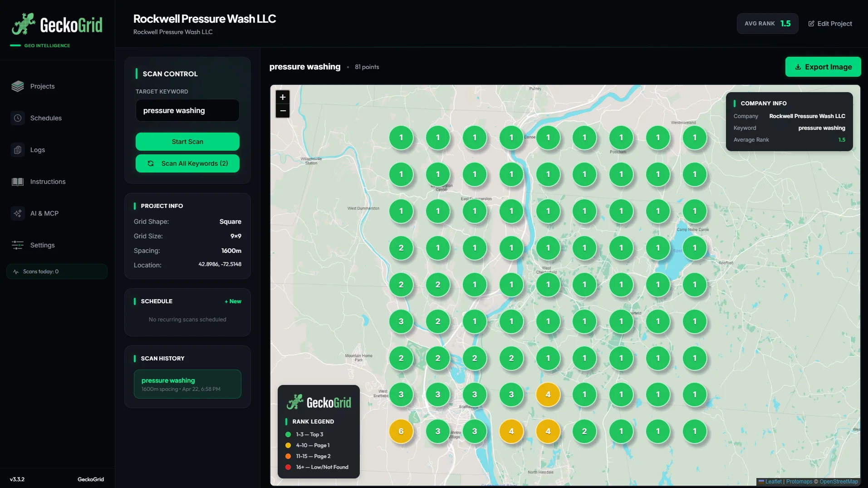868x488 pixels.
Task: Click the Company name in Company Info panel
Action: point(807,116)
